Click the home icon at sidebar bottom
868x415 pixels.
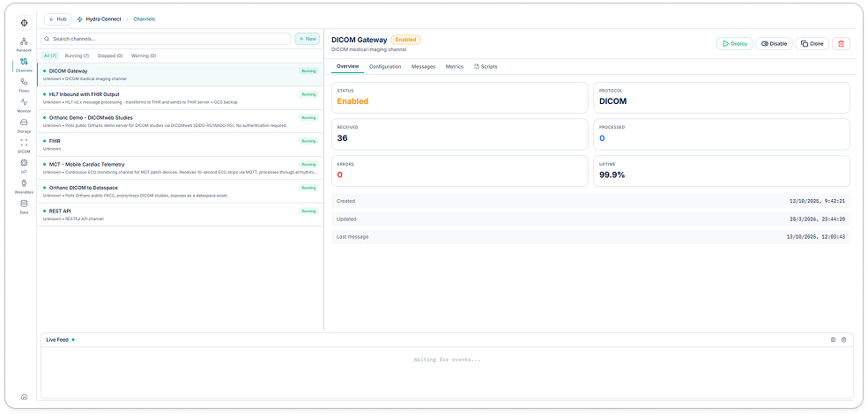pyautogui.click(x=24, y=396)
